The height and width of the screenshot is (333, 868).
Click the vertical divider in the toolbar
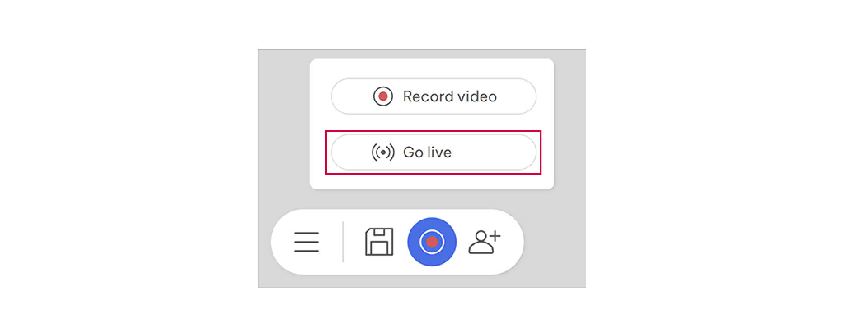(343, 242)
